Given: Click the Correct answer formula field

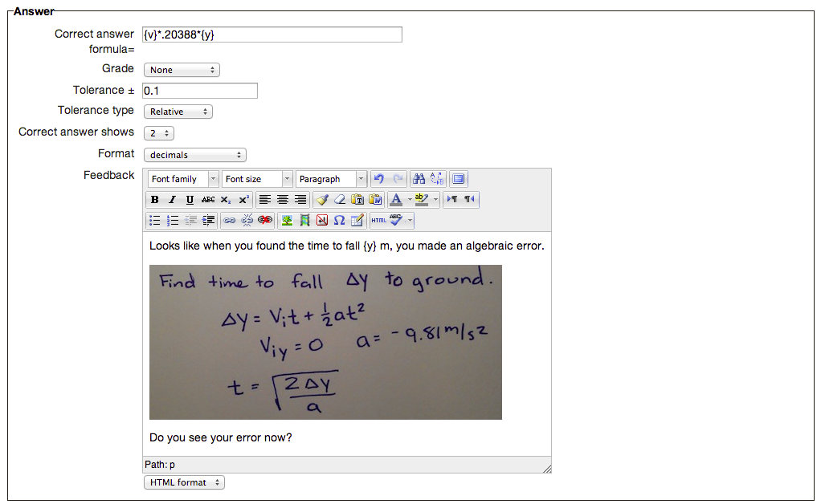Looking at the screenshot, I should pyautogui.click(x=272, y=35).
